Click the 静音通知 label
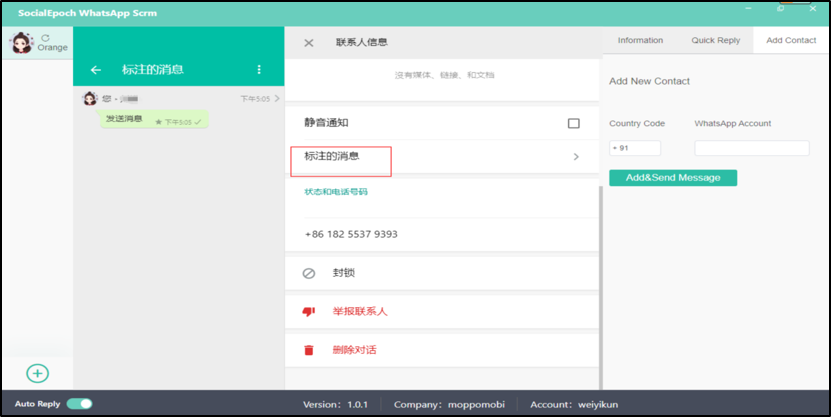The width and height of the screenshot is (831, 417). point(326,123)
